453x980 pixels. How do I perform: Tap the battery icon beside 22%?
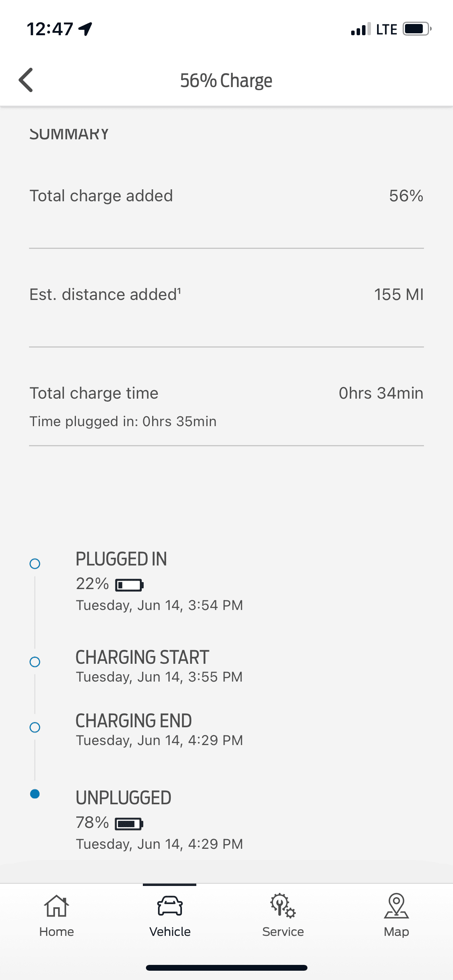tap(129, 585)
